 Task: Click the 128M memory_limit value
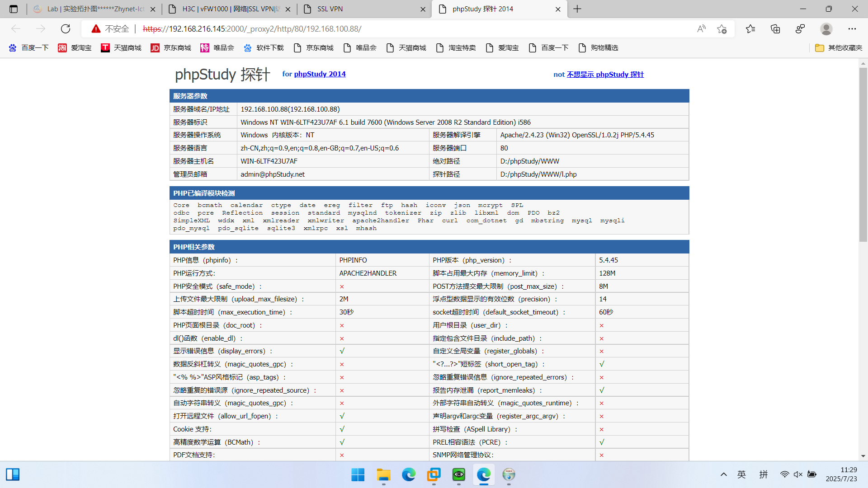coord(607,273)
